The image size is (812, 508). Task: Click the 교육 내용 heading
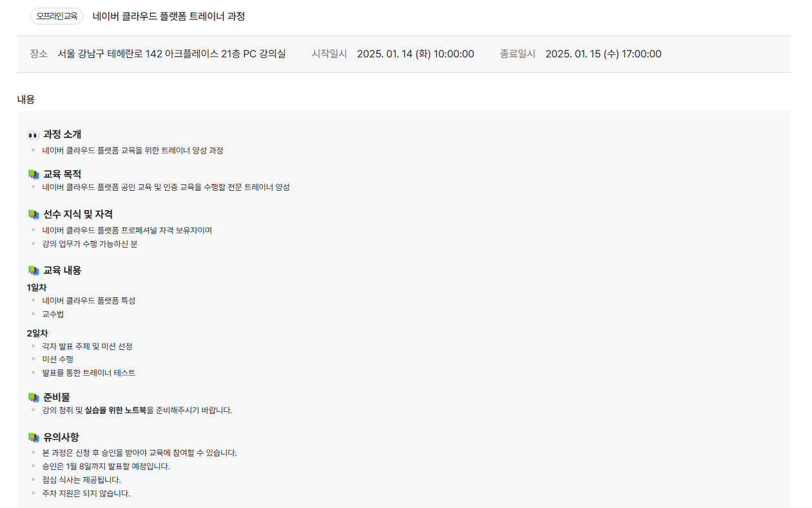(x=63, y=271)
